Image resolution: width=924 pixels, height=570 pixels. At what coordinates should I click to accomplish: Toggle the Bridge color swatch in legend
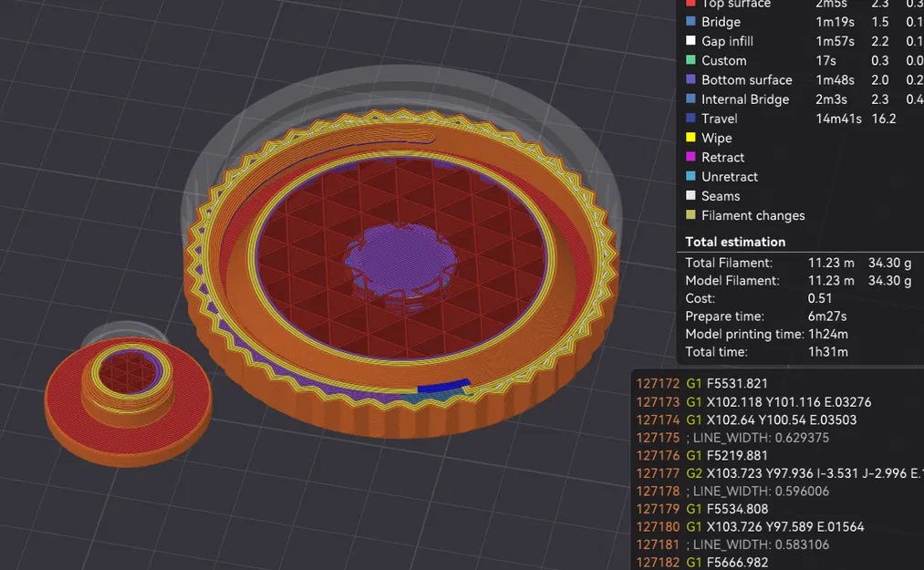[690, 21]
